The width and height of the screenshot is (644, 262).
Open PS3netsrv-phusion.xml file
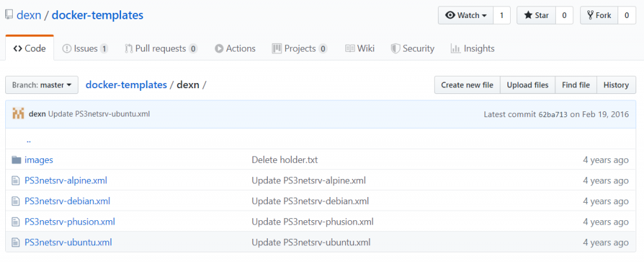(70, 221)
